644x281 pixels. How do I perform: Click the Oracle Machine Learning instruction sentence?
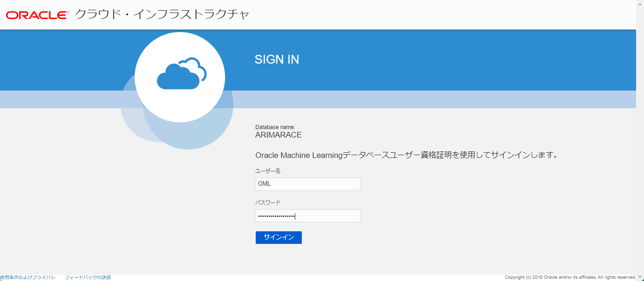pos(406,155)
